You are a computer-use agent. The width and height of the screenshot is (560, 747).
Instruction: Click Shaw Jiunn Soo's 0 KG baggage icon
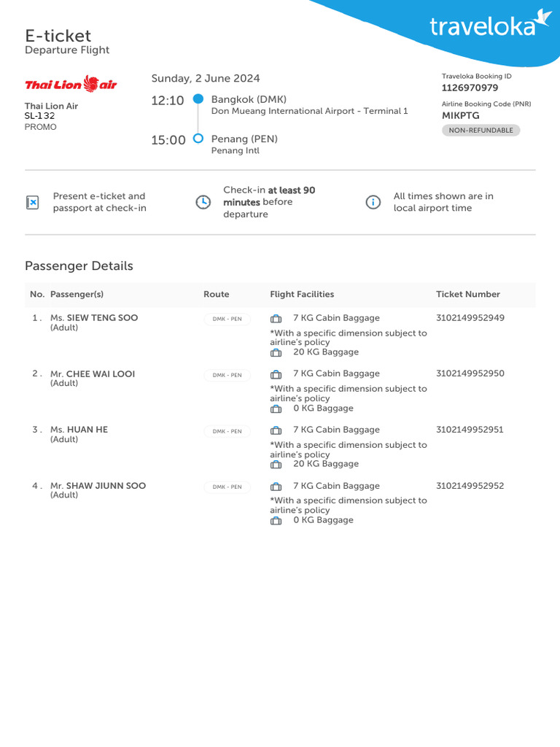coord(276,521)
